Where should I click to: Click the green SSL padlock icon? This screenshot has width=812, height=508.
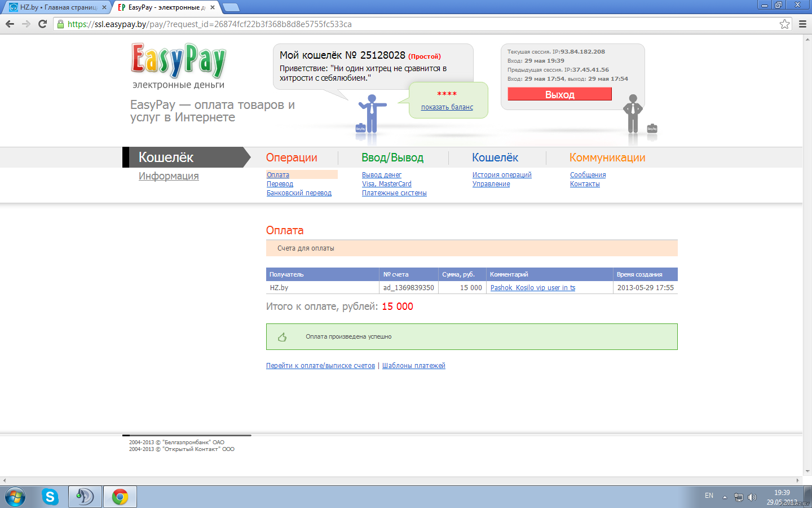61,24
